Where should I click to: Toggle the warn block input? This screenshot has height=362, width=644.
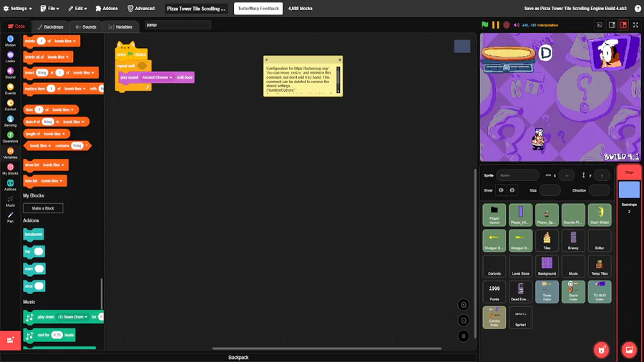point(39,268)
